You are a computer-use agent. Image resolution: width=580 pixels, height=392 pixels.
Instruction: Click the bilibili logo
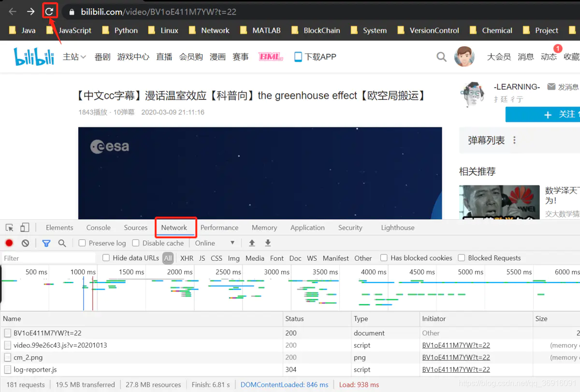[34, 57]
